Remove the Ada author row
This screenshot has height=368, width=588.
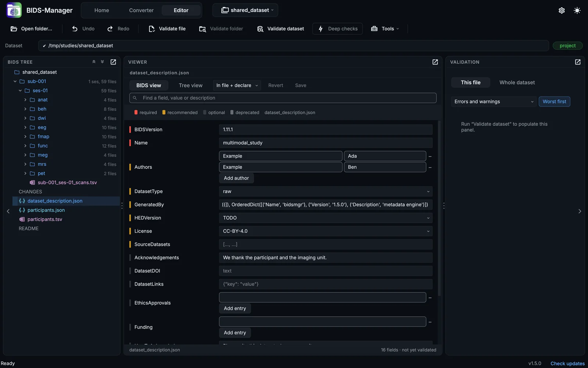pyautogui.click(x=430, y=156)
